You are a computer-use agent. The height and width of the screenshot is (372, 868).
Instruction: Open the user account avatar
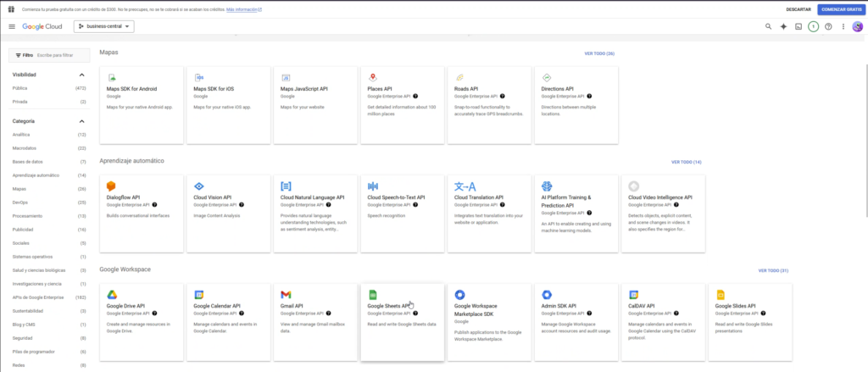858,26
